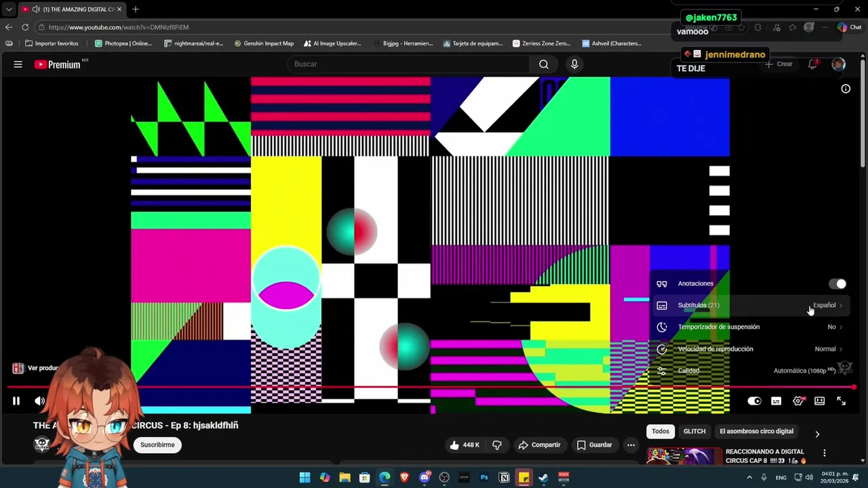Open Temporizador de suspensión options

pos(750,327)
